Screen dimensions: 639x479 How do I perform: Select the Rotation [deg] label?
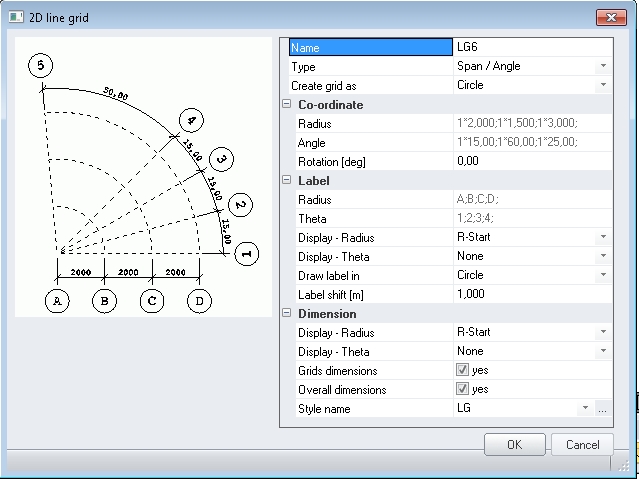click(x=332, y=162)
